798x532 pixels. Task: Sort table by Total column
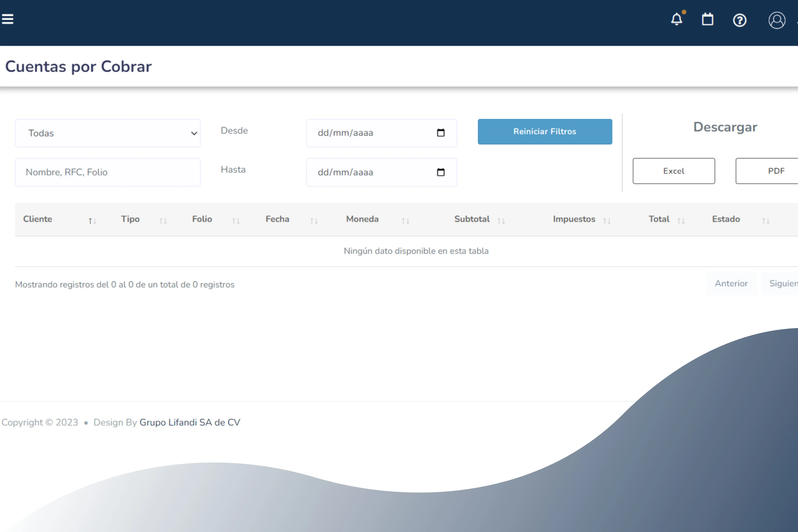pyautogui.click(x=659, y=219)
